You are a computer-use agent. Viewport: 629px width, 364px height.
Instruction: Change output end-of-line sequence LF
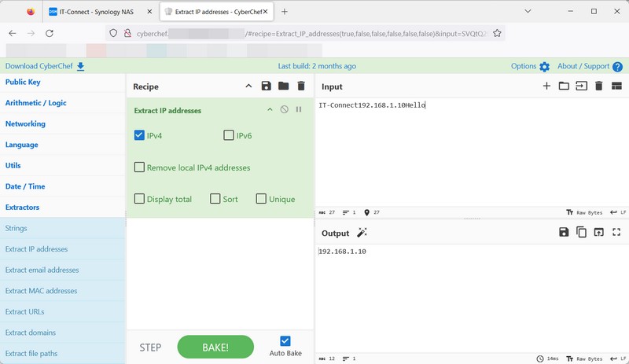tap(618, 358)
